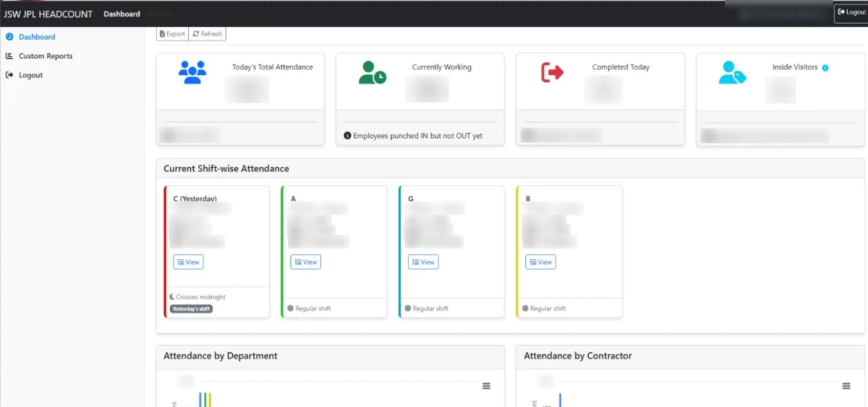
Task: Click the red Completed Today exit icon
Action: click(553, 72)
